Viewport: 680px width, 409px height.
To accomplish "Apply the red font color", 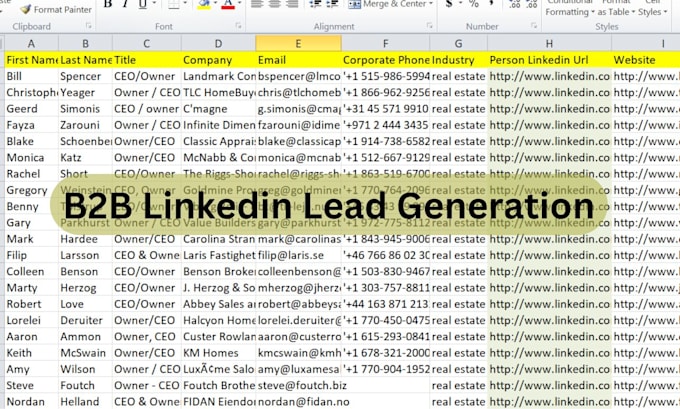I will [x=228, y=4].
